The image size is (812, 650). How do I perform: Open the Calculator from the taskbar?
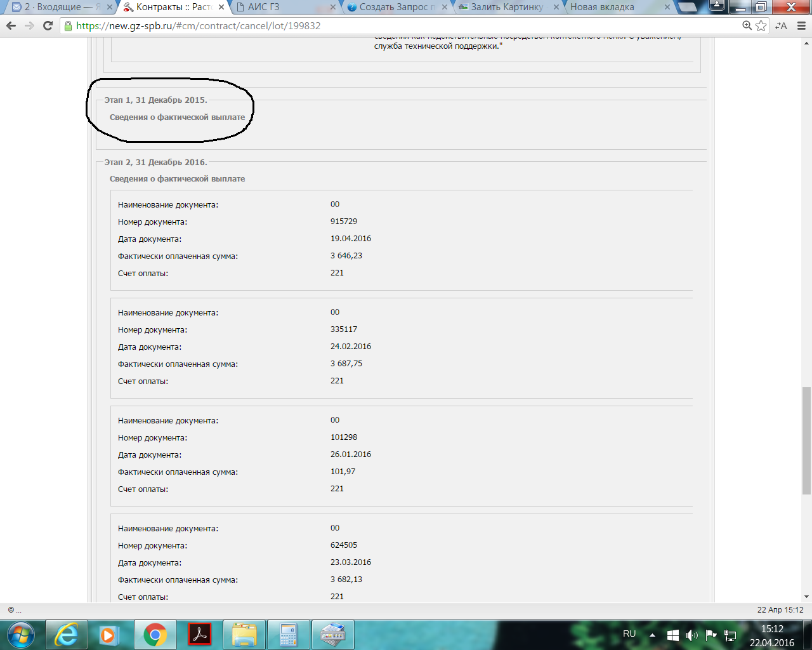[289, 635]
